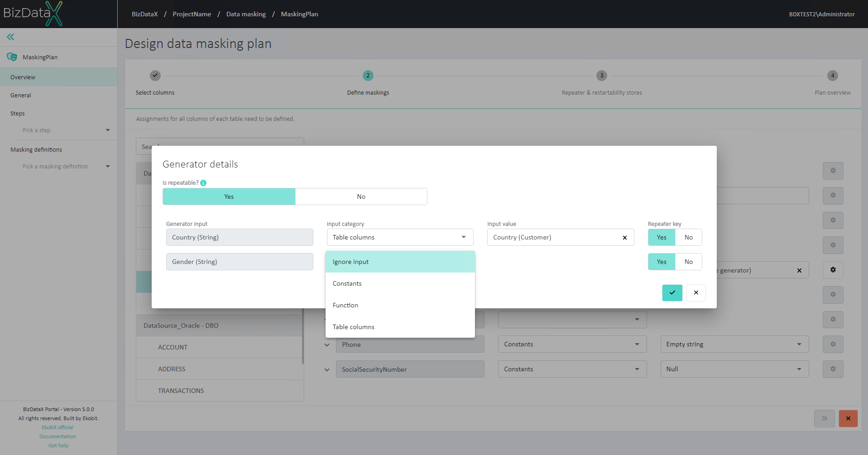Screen dimensions: 868x455
Task: Click the next step double arrow button
Action: click(x=825, y=418)
